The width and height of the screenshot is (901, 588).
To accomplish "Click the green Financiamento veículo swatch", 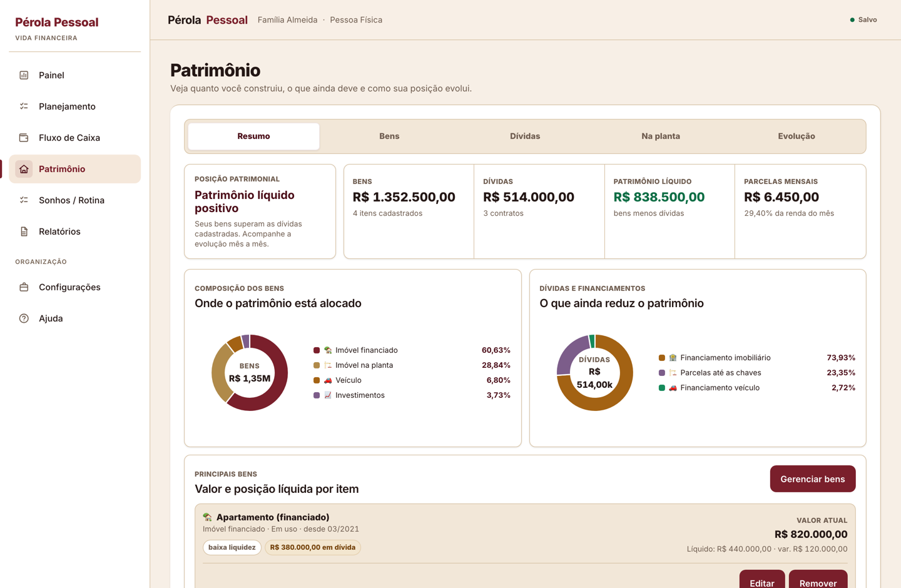I will (662, 388).
